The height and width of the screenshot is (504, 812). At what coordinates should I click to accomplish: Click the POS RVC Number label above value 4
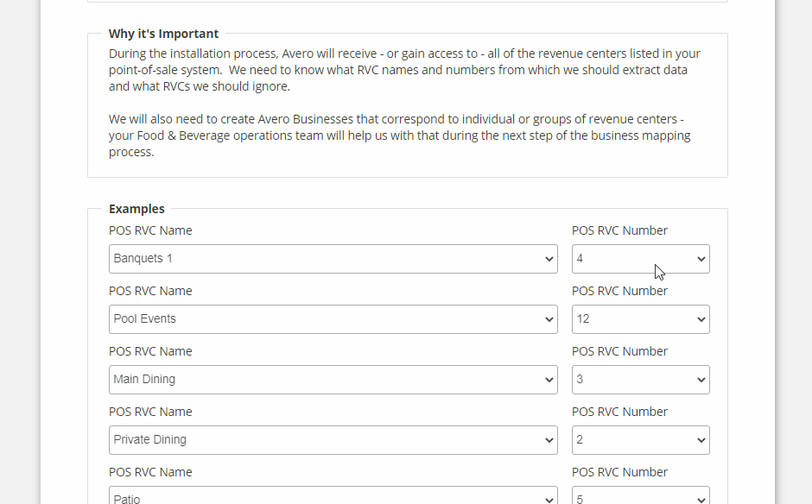619,230
